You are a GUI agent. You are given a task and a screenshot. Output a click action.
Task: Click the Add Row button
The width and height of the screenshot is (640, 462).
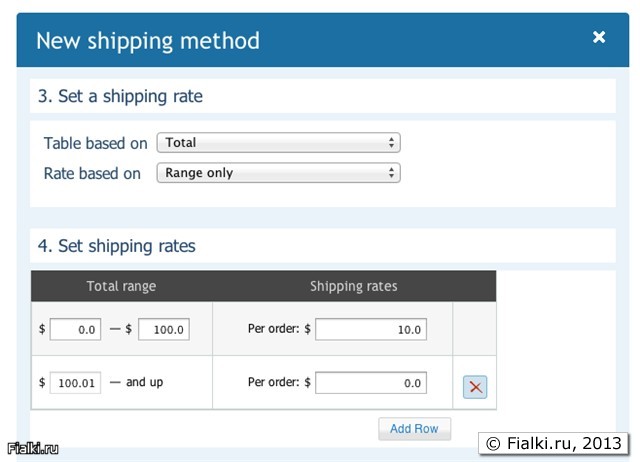click(x=414, y=429)
